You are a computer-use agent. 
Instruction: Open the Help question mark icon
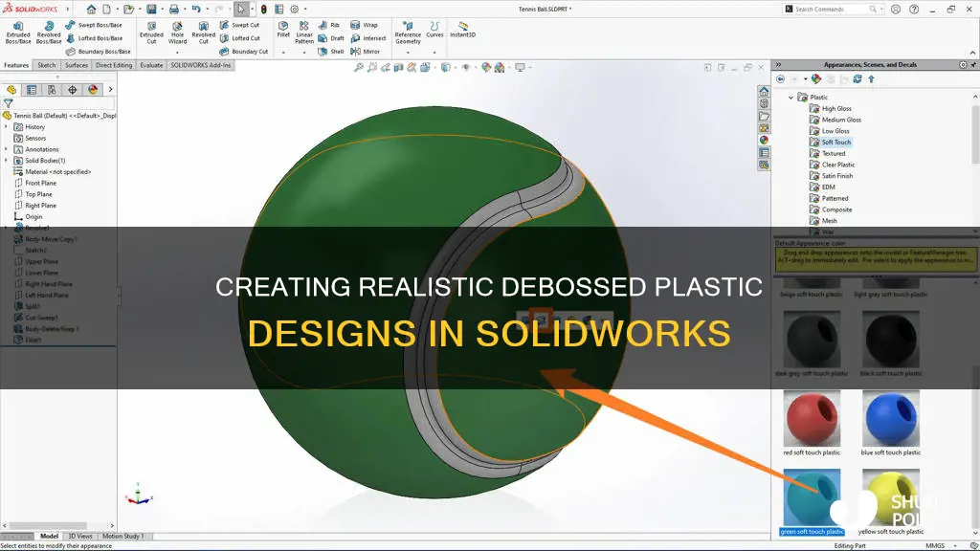(x=914, y=10)
